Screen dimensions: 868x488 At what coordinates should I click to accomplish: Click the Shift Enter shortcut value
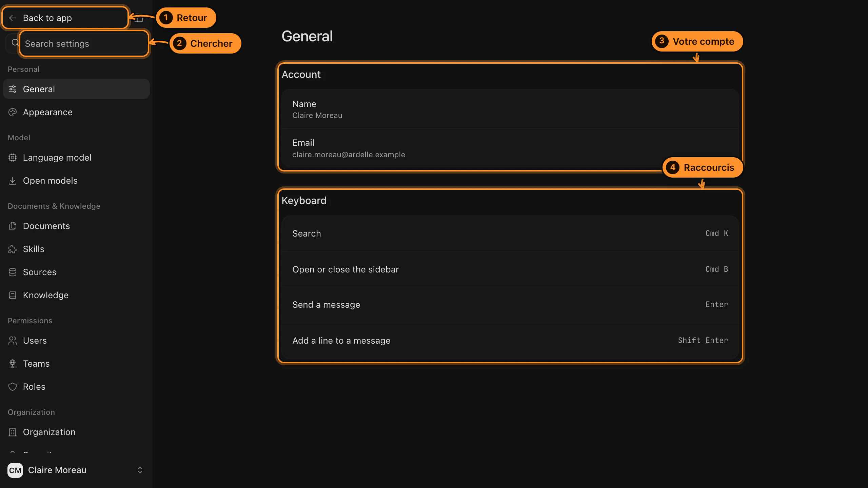[x=703, y=340]
